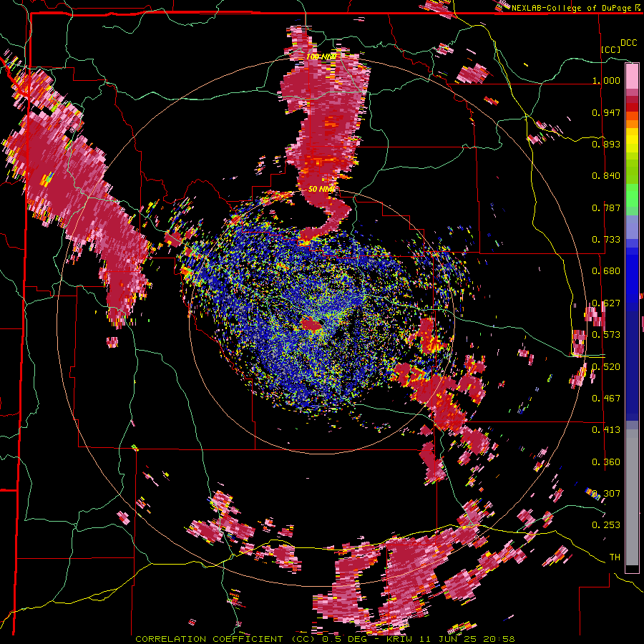Select the 0.307 legend value
This screenshot has height=644, width=644.
pyautogui.click(x=606, y=493)
